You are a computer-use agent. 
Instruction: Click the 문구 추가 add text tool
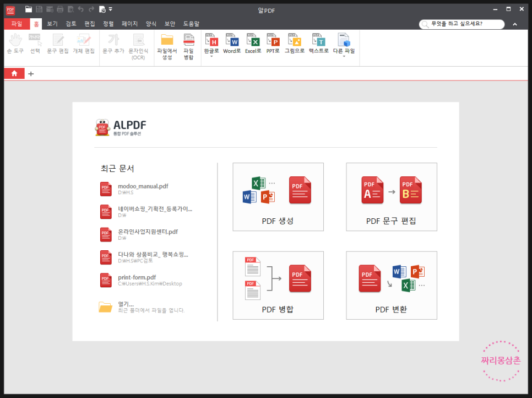pyautogui.click(x=113, y=44)
